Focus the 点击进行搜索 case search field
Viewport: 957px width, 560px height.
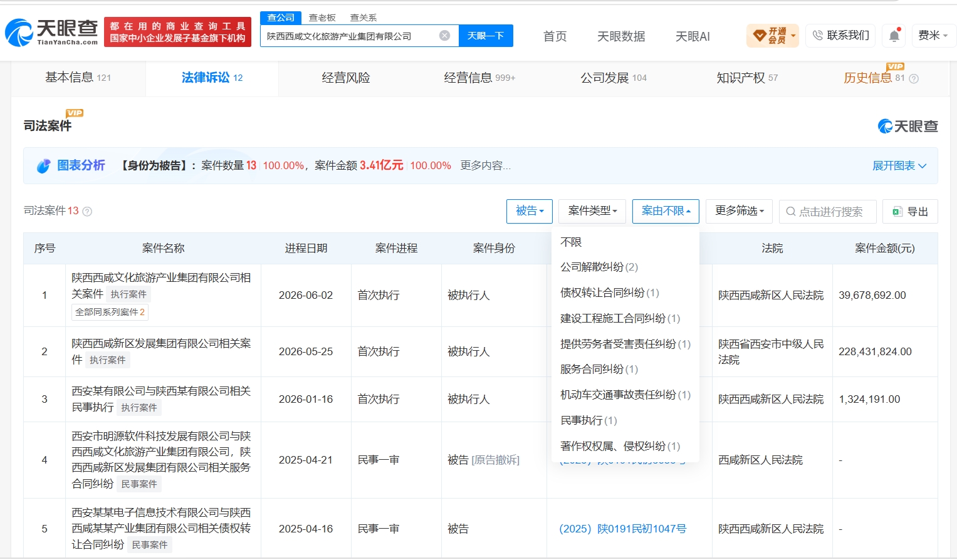coord(828,211)
